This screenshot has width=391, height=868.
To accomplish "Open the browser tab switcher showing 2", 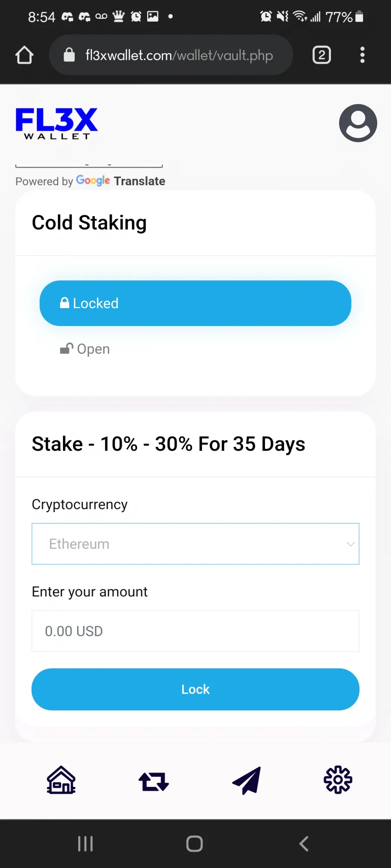I will 321,55.
